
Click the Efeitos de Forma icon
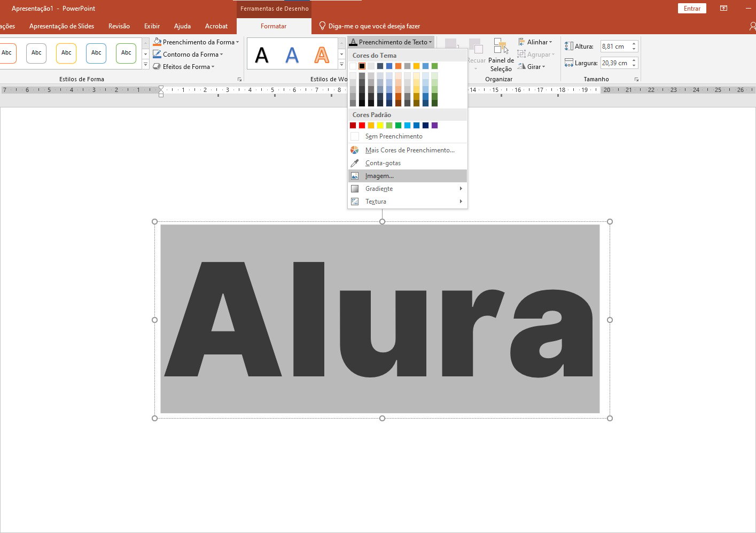157,66
